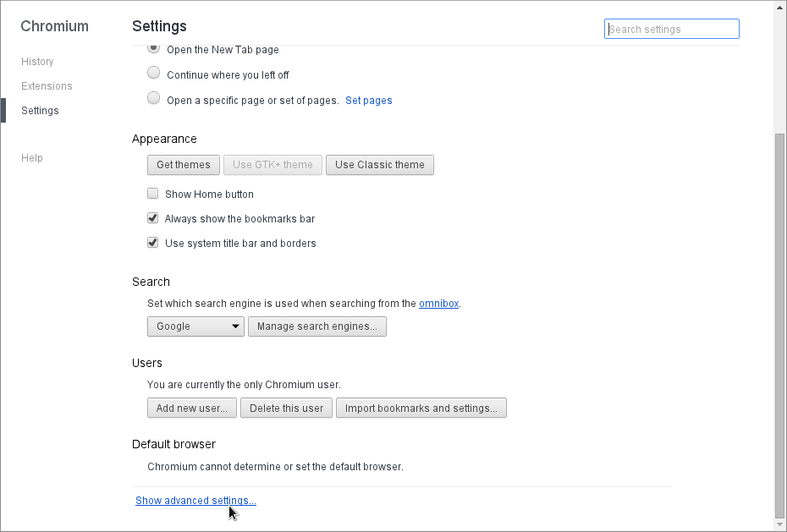Click the vertical scrollbar thumb
This screenshot has height=532, width=787.
[779, 325]
